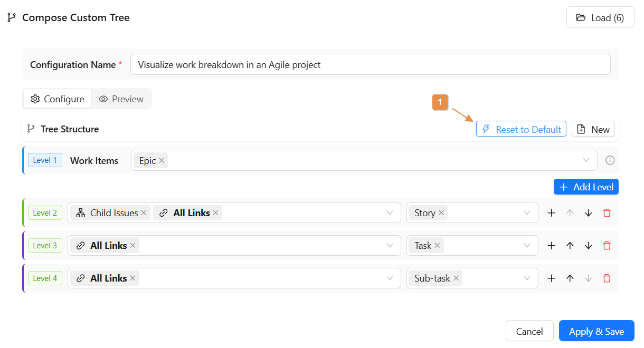The width and height of the screenshot is (644, 348).
Task: Switch to the Preview tab
Action: 121,99
